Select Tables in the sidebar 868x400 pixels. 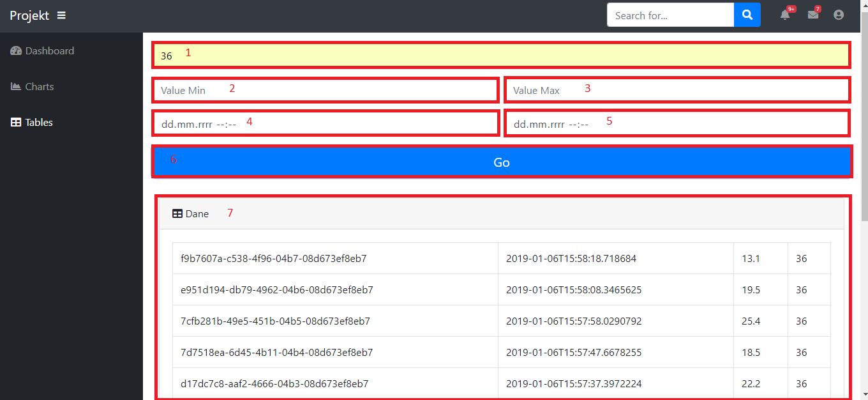coord(39,123)
